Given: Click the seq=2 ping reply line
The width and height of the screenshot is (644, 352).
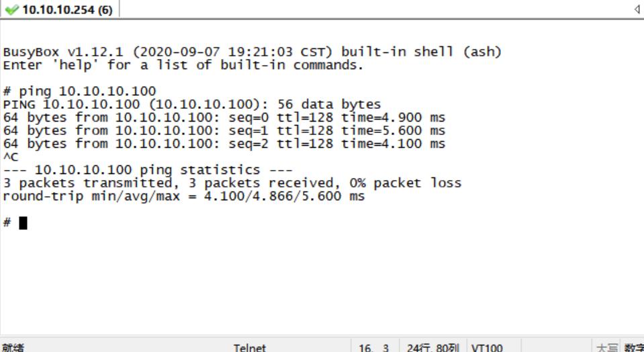Looking at the screenshot, I should 224,144.
